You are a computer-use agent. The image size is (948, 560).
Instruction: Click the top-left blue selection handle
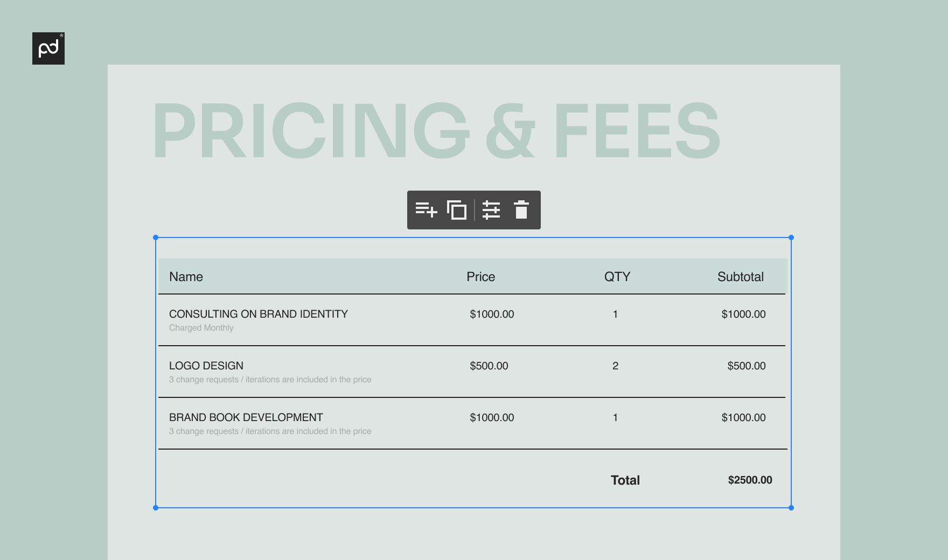coord(156,236)
